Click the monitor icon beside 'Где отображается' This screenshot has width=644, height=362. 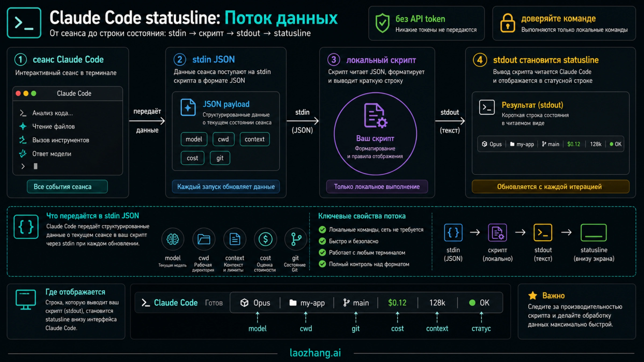pos(26,300)
